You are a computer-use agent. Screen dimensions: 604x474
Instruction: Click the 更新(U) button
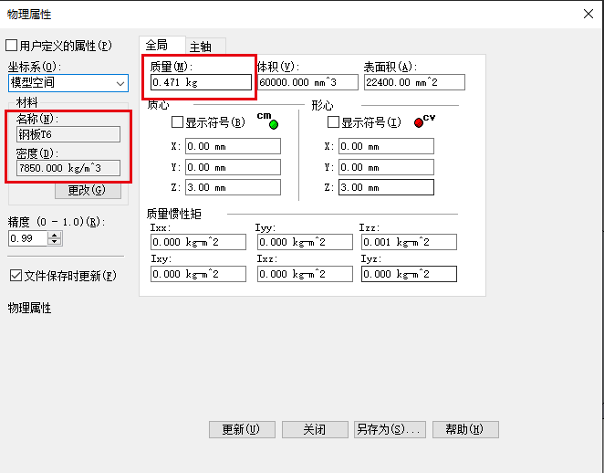point(241,429)
